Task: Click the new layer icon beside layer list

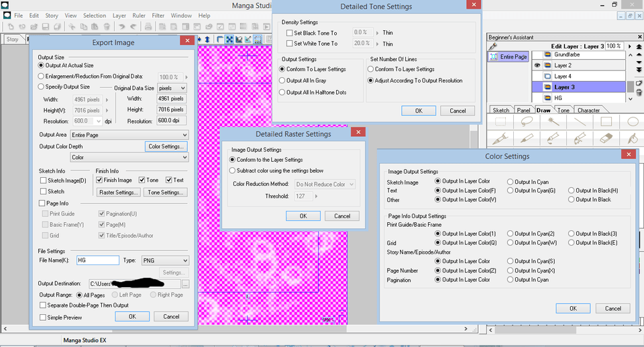Action: tap(639, 83)
